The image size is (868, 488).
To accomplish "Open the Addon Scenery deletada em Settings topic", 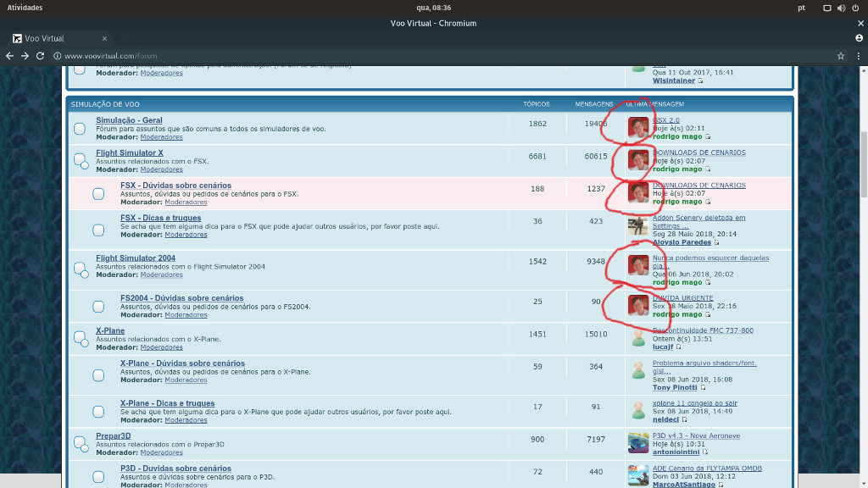I will 698,222.
